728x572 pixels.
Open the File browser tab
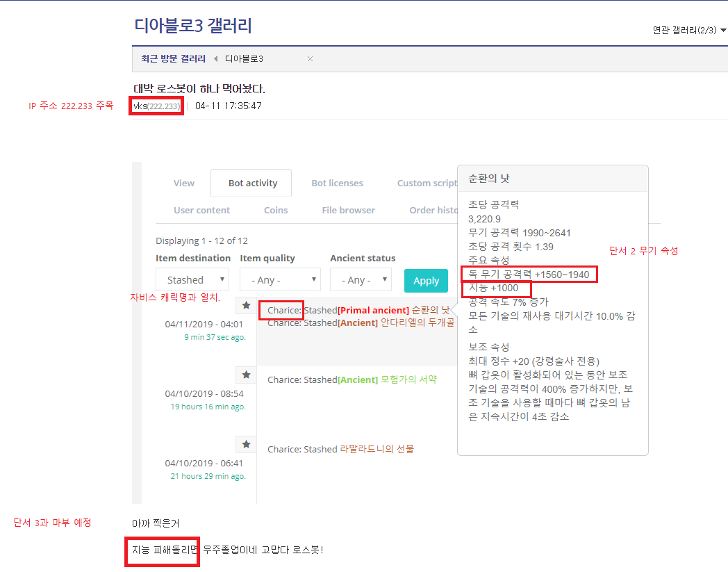tap(348, 210)
